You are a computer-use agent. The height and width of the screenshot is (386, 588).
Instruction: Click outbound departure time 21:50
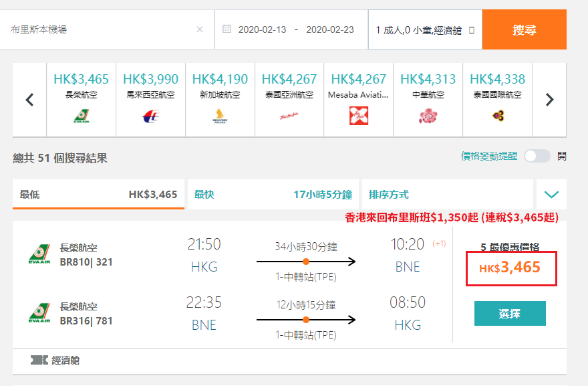coord(204,244)
